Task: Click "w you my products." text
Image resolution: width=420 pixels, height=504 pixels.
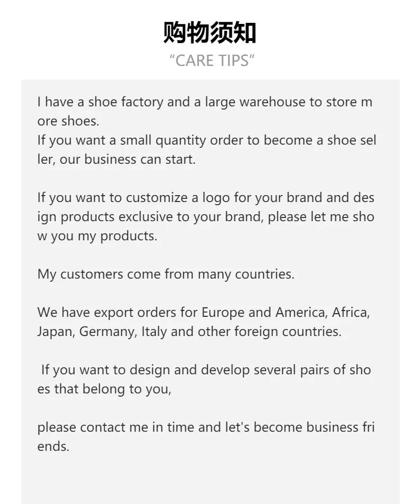Action: click(x=97, y=236)
